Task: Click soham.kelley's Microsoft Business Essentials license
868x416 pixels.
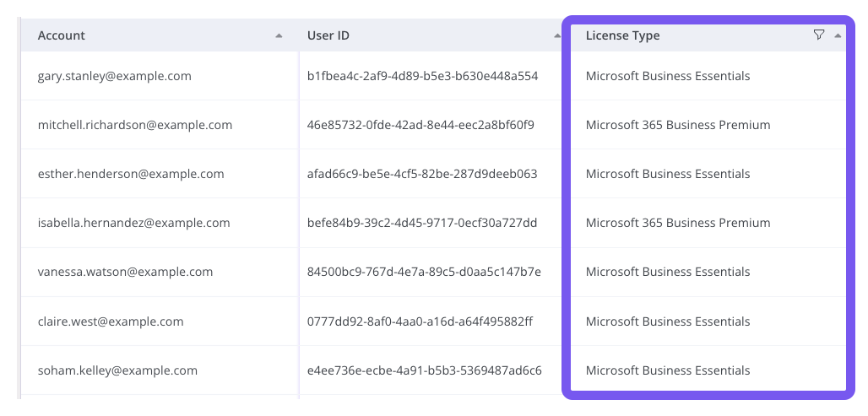Action: pos(668,370)
